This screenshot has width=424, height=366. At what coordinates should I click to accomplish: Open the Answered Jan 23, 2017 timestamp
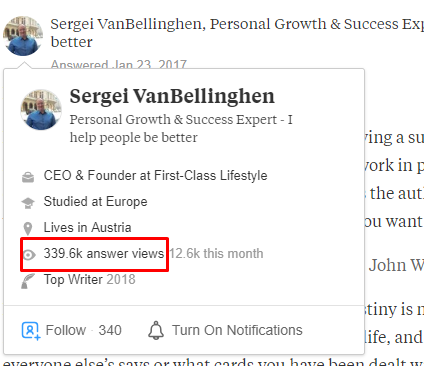click(119, 64)
